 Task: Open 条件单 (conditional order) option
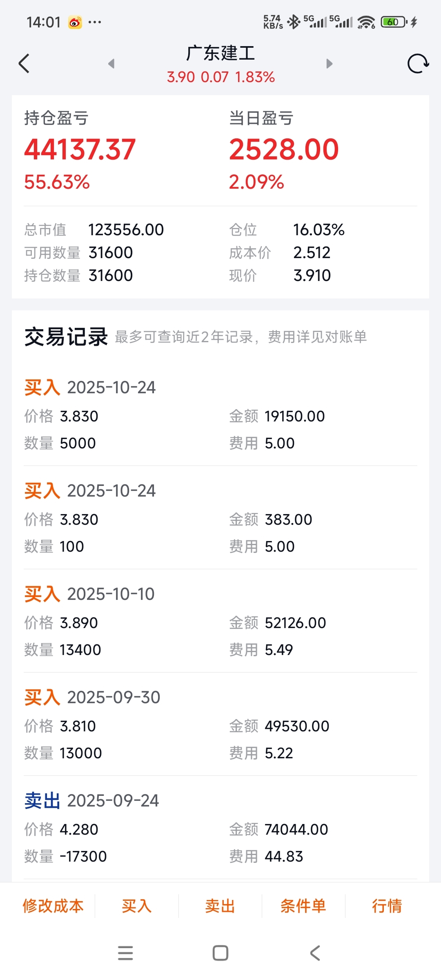(x=303, y=906)
